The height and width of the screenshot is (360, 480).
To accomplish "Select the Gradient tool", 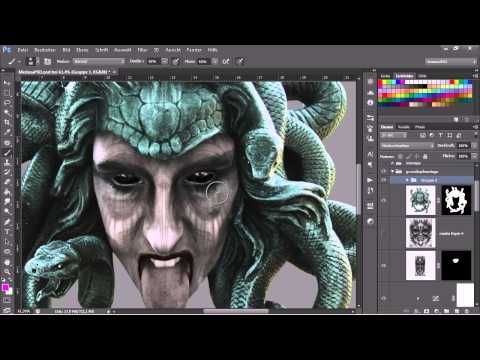I will coord(7,192).
